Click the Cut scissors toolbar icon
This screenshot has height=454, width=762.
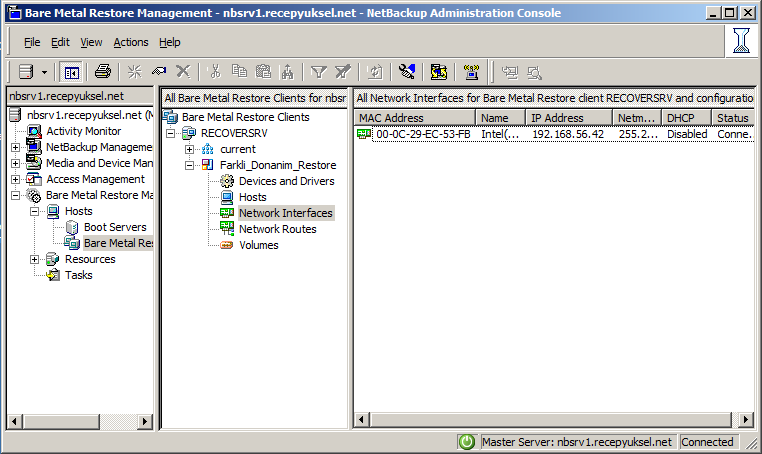[214, 72]
